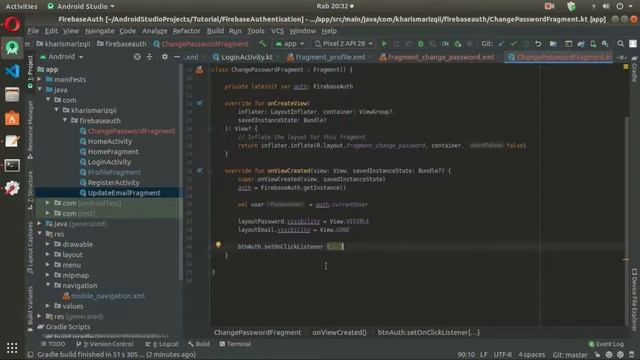This screenshot has width=640, height=360.
Task: Open the profiler gauge icon in toolbar
Action: [x=445, y=44]
